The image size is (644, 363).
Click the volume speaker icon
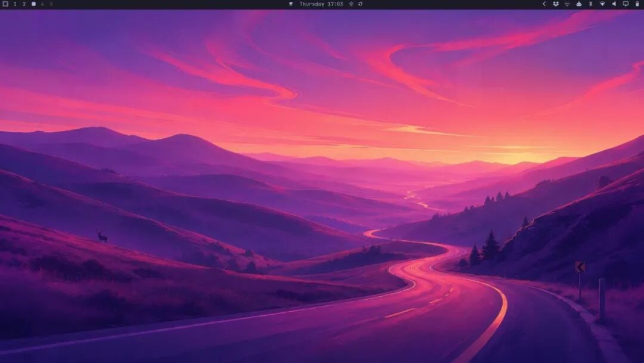pos(614,4)
